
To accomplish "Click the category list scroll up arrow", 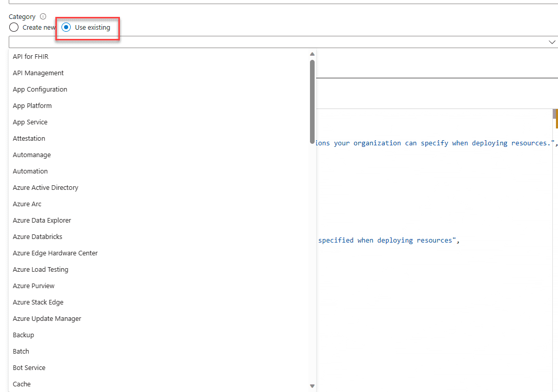I will 312,54.
